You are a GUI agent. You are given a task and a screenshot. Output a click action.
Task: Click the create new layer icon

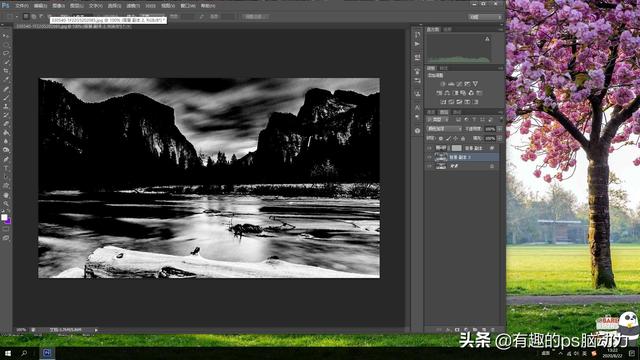coord(484,329)
